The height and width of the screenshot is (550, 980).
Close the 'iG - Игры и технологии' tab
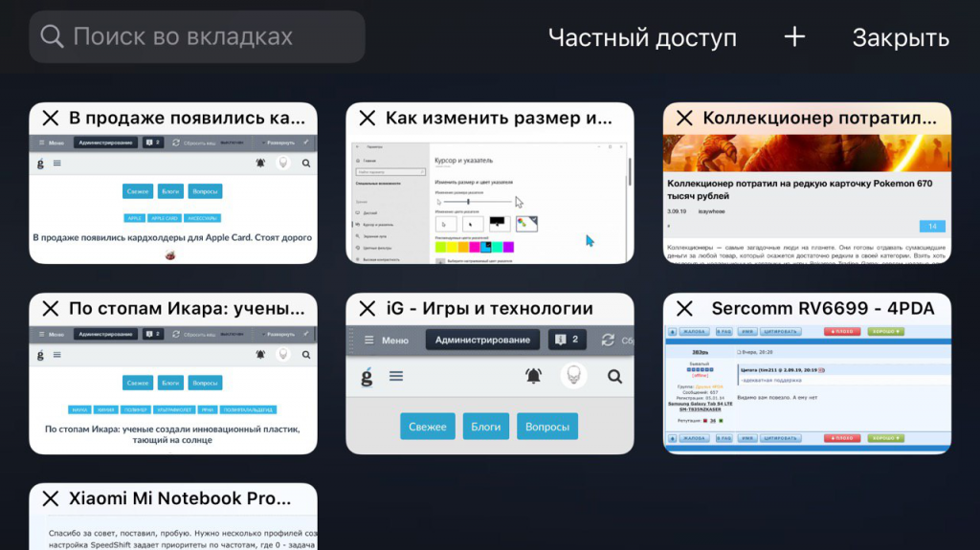[367, 308]
